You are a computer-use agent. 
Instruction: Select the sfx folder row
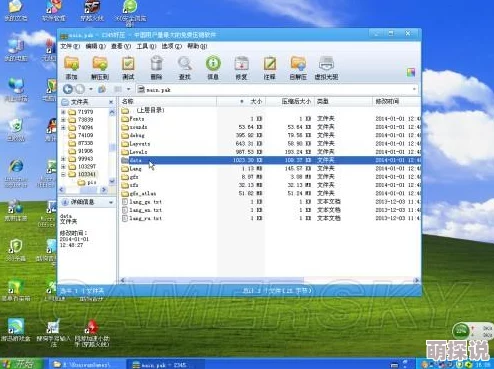coord(270,185)
